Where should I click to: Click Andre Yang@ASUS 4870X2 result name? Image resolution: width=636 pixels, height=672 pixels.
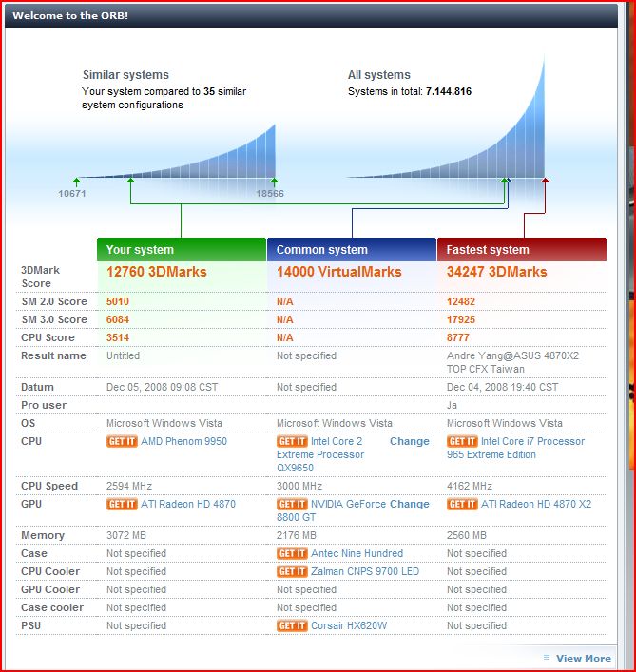(x=512, y=362)
